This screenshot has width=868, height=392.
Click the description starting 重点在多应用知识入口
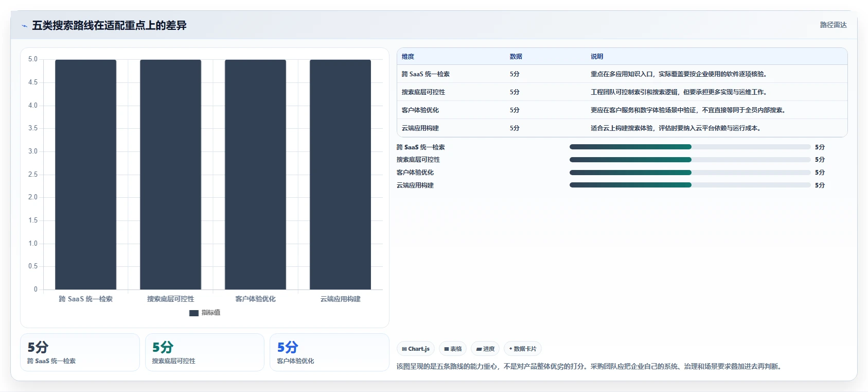(x=680, y=74)
